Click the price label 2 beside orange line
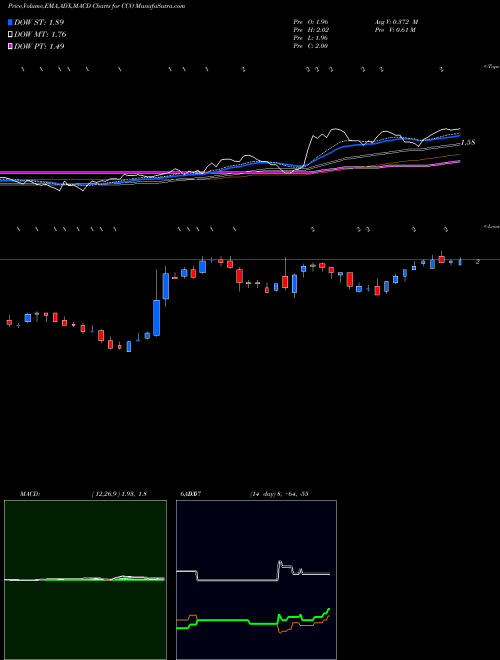This screenshot has height=660, width=500. coord(478,262)
